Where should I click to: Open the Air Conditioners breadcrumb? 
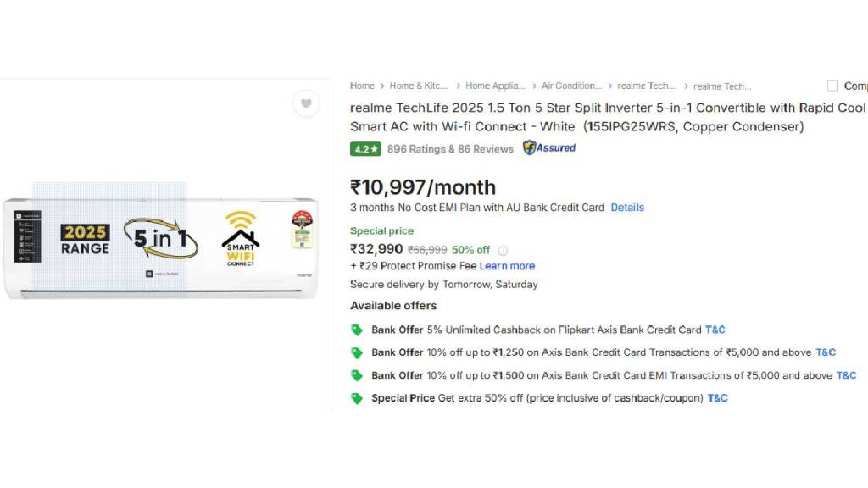point(571,86)
